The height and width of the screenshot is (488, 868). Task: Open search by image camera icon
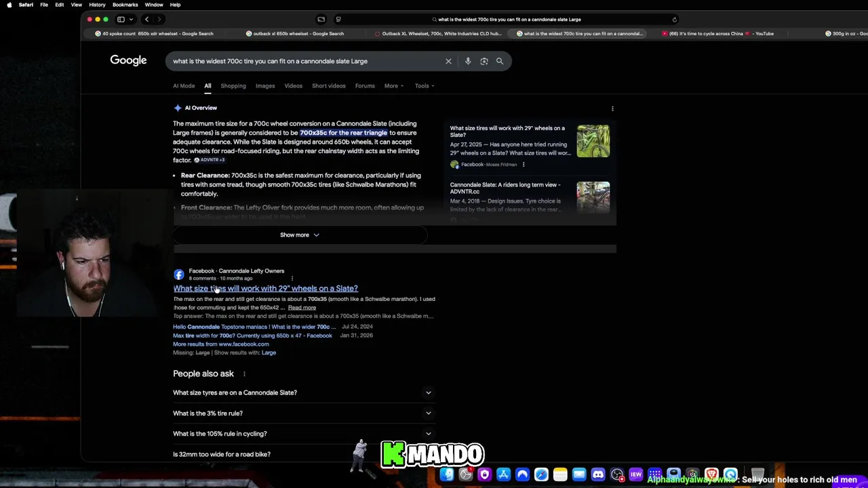click(x=484, y=61)
